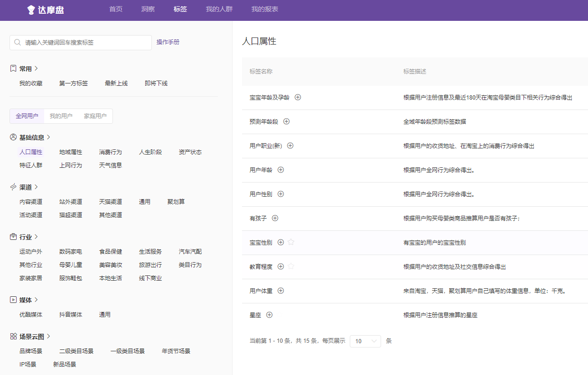The image size is (588, 375).
Task: Expand the 场景云图 section chevron
Action: [x=49, y=337]
